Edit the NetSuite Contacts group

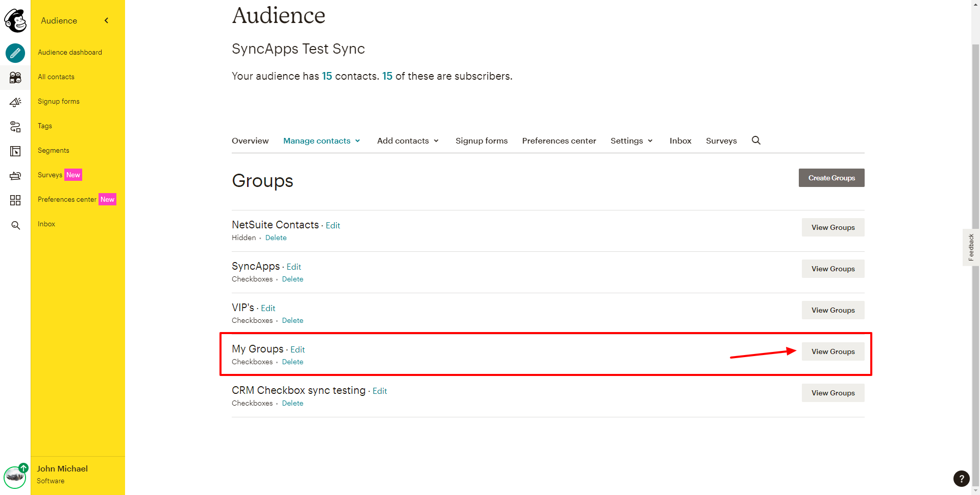pos(333,225)
